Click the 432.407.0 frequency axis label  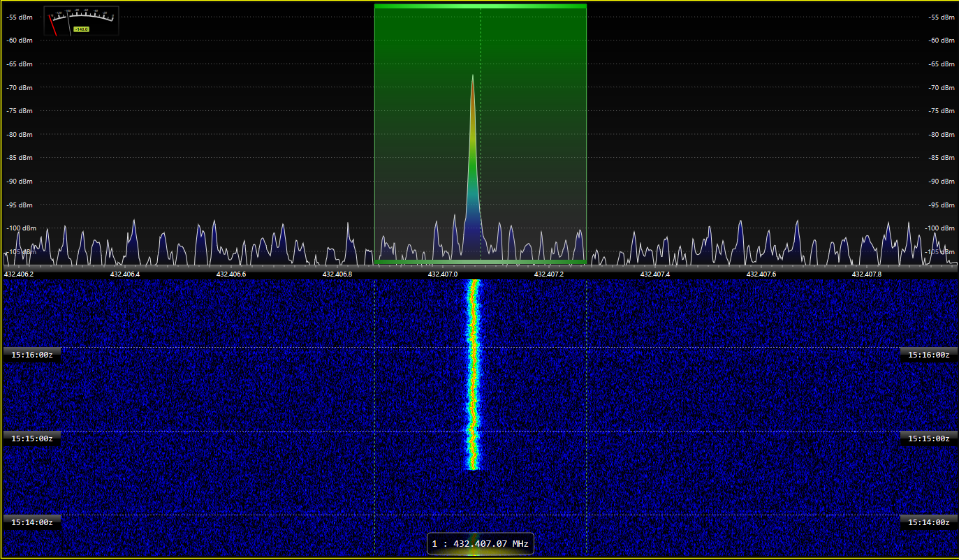443,274
